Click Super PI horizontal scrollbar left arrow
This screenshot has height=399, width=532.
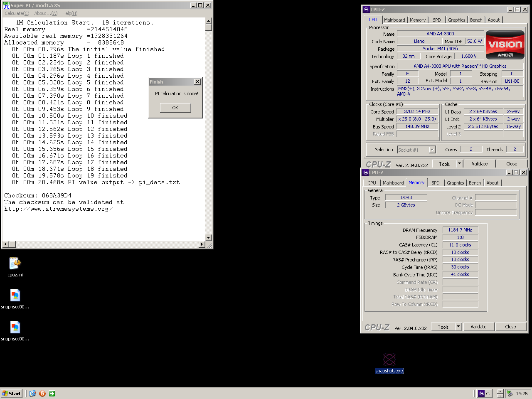[x=5, y=244]
